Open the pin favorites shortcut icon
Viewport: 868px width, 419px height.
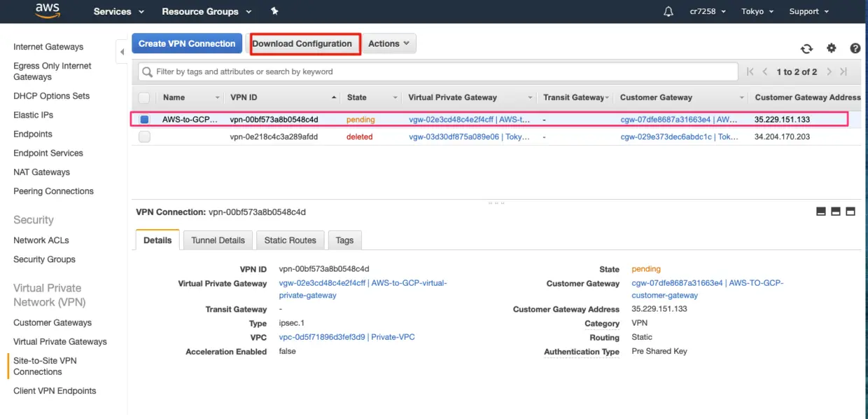[274, 11]
